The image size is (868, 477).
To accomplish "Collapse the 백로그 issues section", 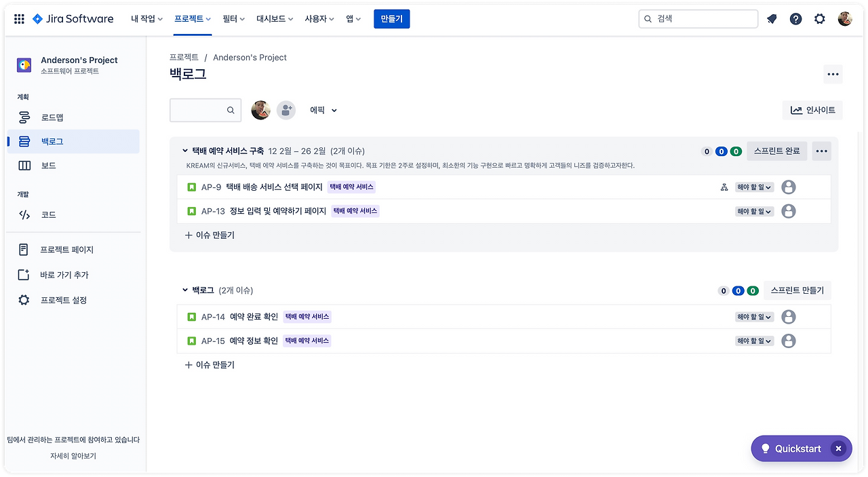I will click(184, 290).
